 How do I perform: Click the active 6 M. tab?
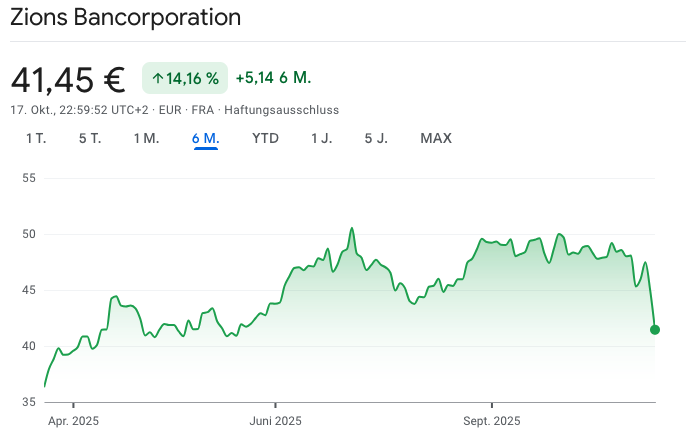(x=206, y=138)
